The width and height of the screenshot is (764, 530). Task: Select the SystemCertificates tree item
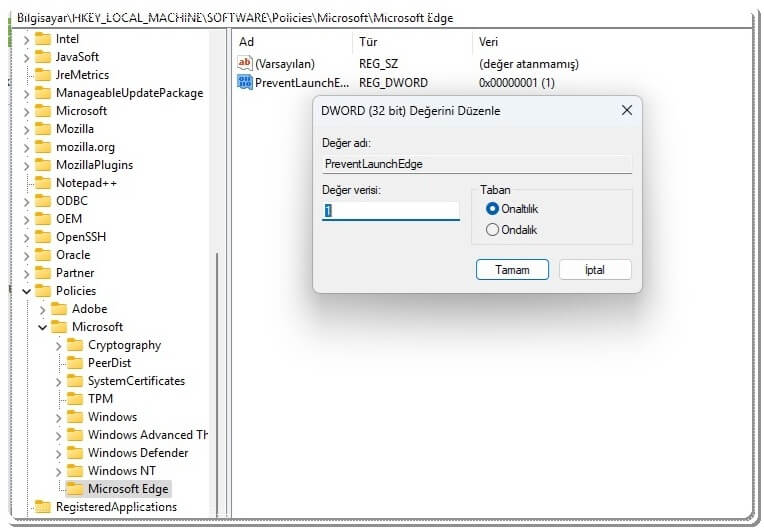click(x=136, y=381)
